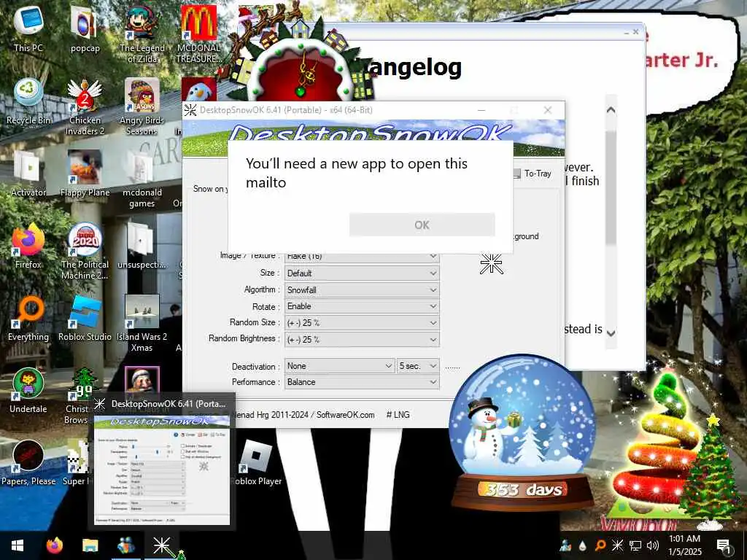Click the DesktopSnowOK taskbar button
Viewport: 747px width, 560px height.
pyautogui.click(x=161, y=545)
